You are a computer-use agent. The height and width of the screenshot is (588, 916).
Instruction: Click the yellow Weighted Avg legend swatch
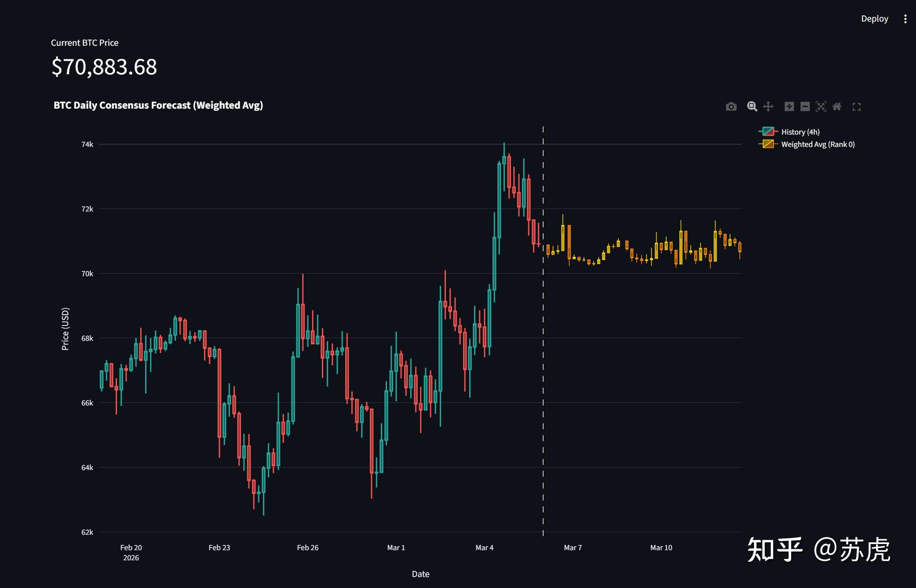pos(768,144)
